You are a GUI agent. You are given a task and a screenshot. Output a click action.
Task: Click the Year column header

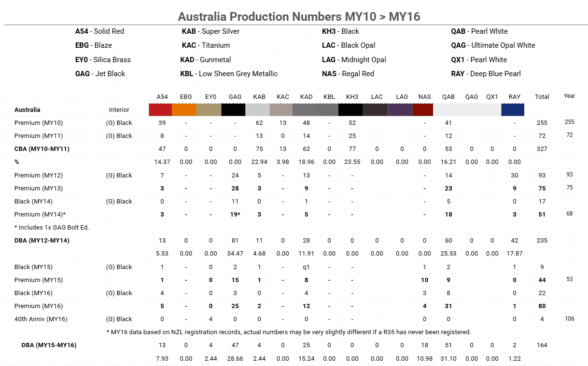click(569, 96)
